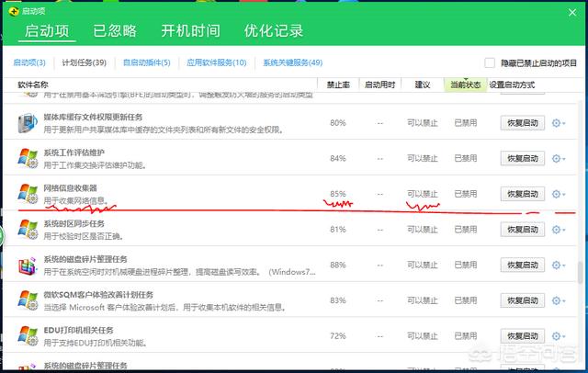Click the 网络信息收集器 entry icon

pyautogui.click(x=28, y=193)
